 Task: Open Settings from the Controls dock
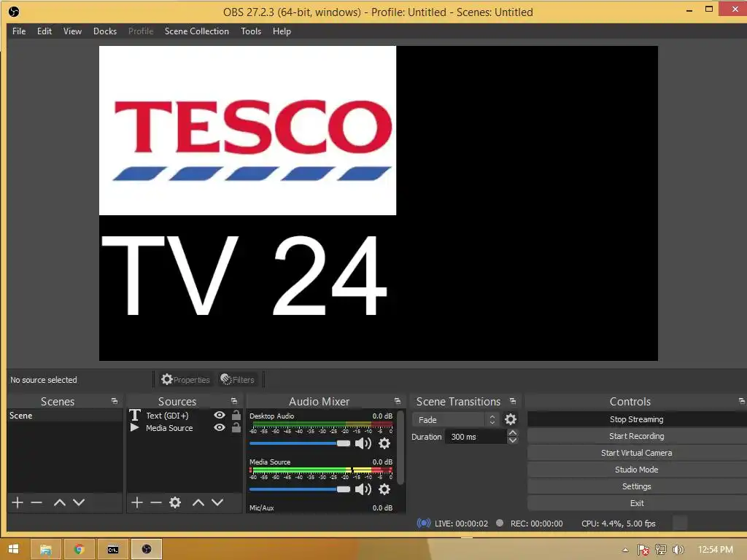[636, 486]
